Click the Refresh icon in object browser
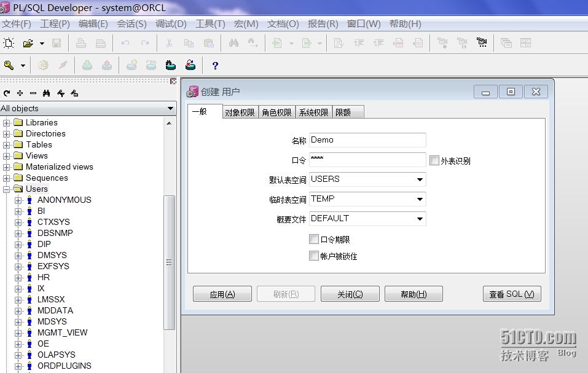The image size is (588, 373). tap(6, 93)
